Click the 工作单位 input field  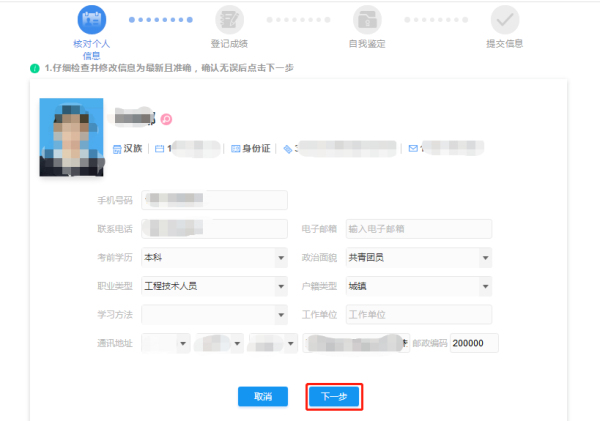tap(419, 315)
